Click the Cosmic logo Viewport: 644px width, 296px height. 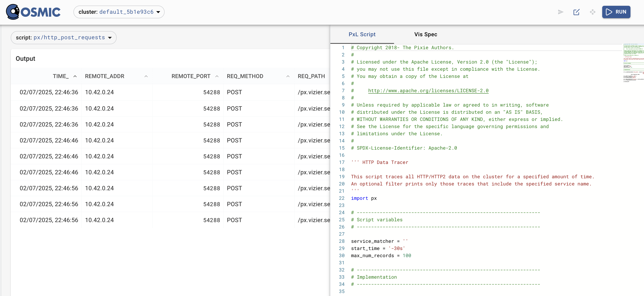[33, 12]
